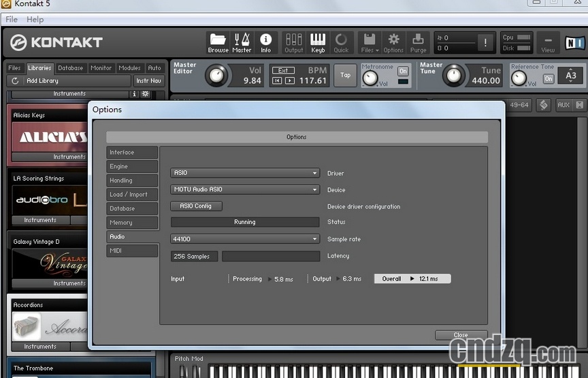Open the library settings gear icon

click(x=145, y=94)
